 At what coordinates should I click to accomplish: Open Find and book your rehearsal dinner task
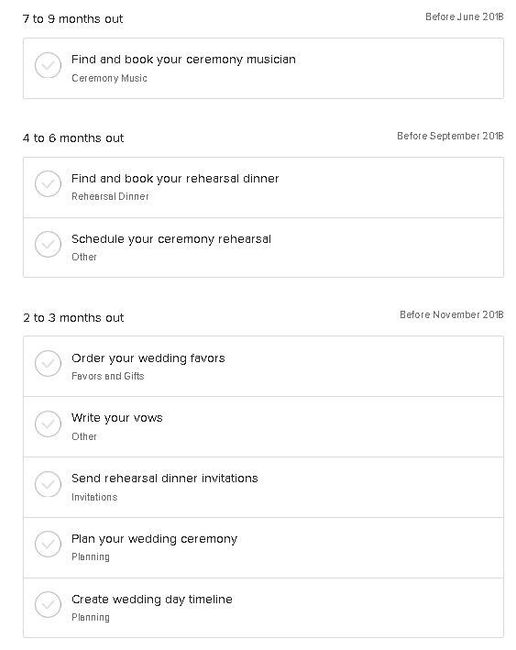point(175,179)
